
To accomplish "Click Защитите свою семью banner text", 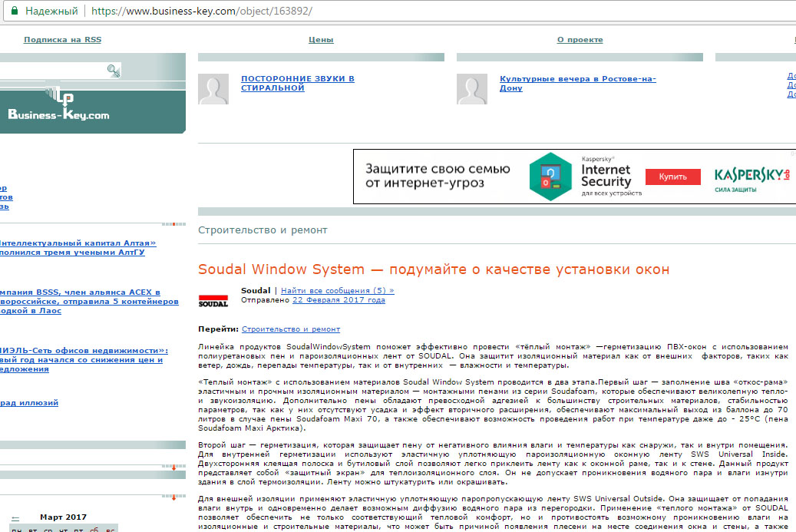I will click(438, 176).
